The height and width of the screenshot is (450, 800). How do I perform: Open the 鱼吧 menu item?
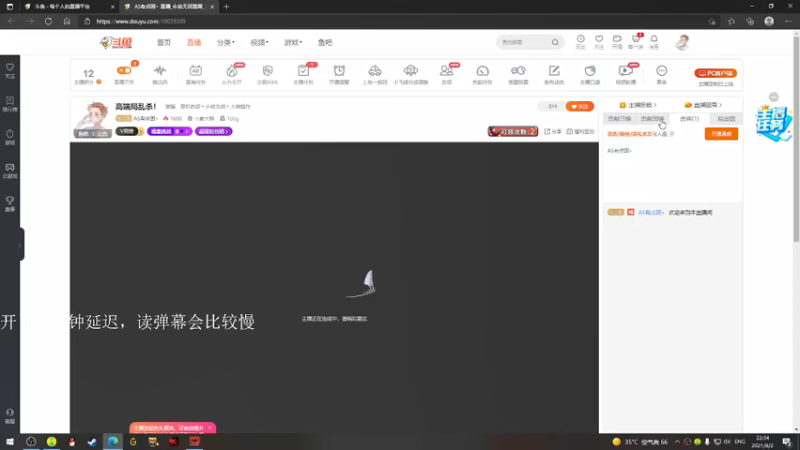pos(325,42)
